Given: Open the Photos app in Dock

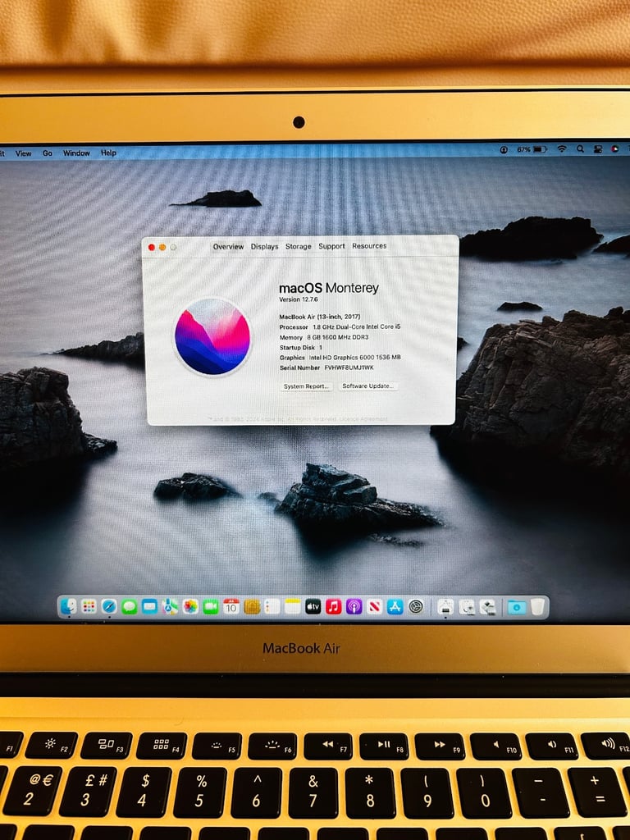Looking at the screenshot, I should click(x=190, y=606).
